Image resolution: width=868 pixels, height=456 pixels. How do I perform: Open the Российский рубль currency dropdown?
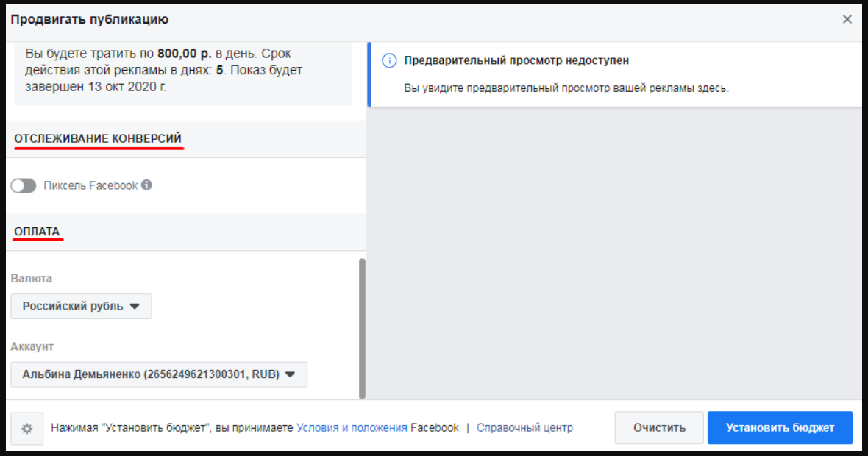[x=81, y=306]
